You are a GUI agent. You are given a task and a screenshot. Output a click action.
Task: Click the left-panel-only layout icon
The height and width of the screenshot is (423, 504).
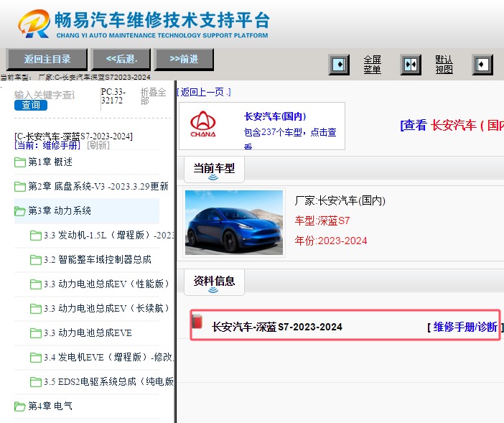pyautogui.click(x=339, y=65)
